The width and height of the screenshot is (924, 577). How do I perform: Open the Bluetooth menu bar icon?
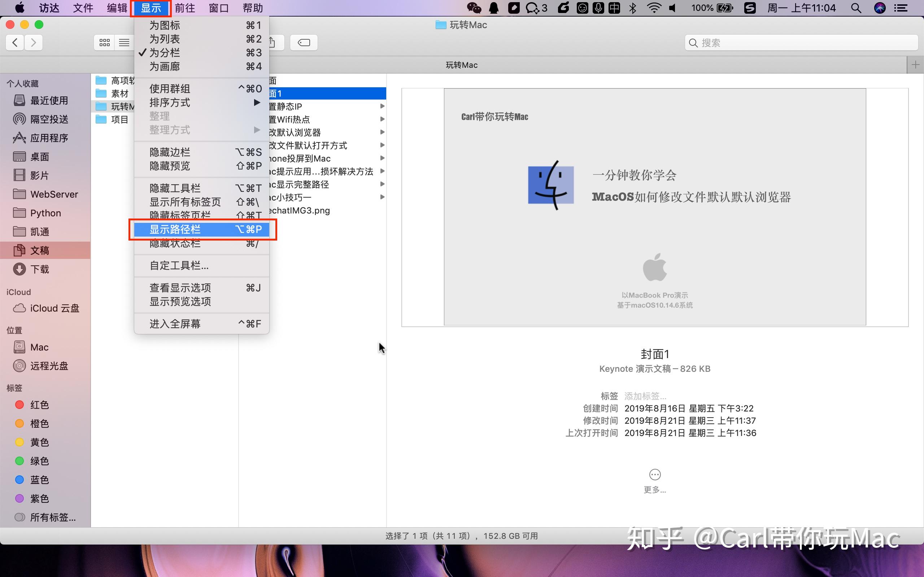633,8
